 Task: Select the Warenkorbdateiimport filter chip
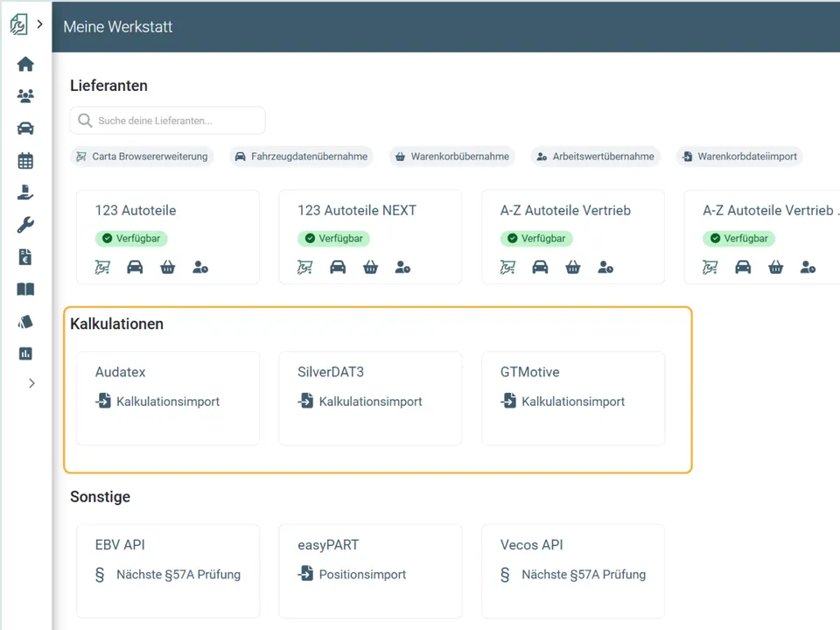click(739, 157)
